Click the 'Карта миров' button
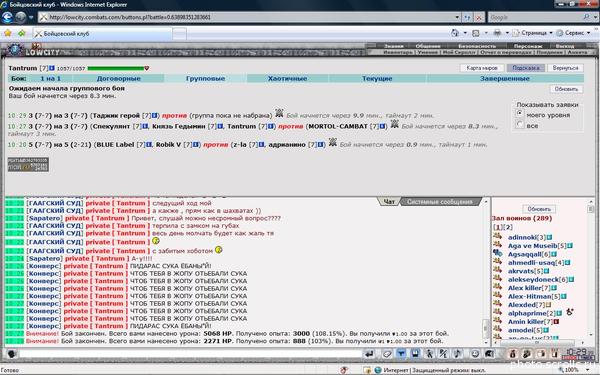Viewport: 600px width, 375px height. coord(482,68)
